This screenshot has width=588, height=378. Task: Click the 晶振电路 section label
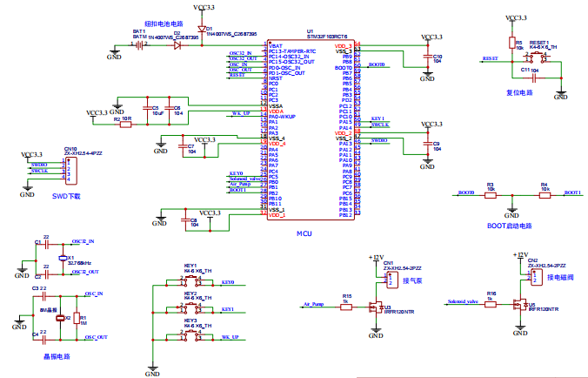click(x=57, y=356)
